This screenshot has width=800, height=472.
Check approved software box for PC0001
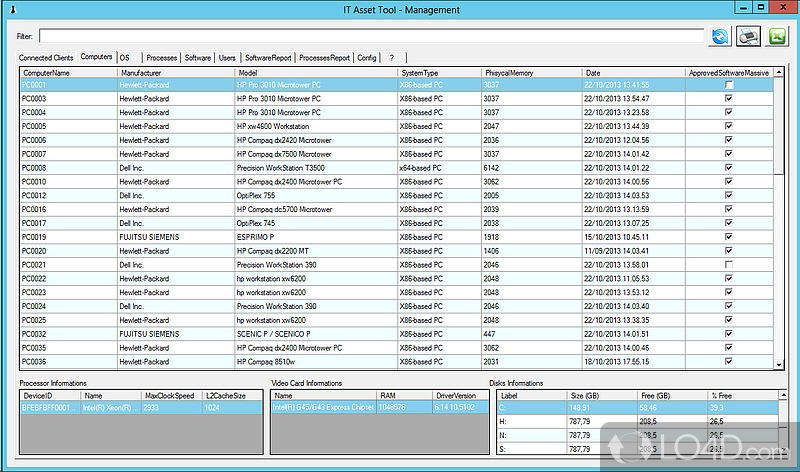(729, 85)
